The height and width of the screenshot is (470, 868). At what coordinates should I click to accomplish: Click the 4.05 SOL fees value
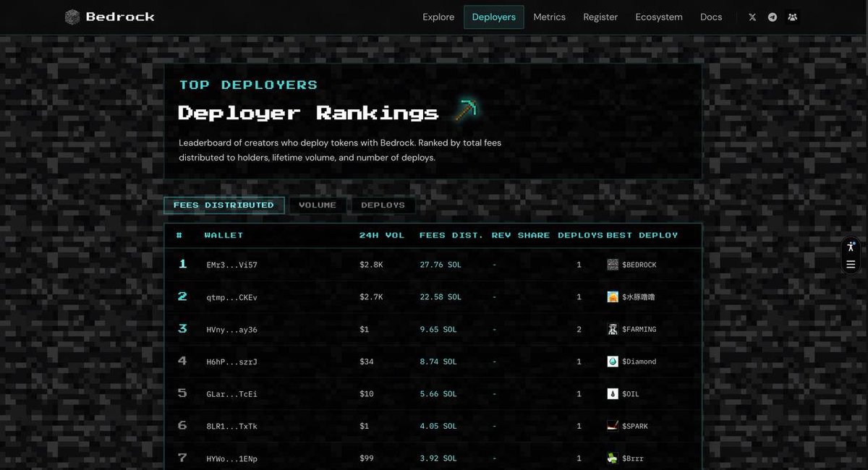438,427
